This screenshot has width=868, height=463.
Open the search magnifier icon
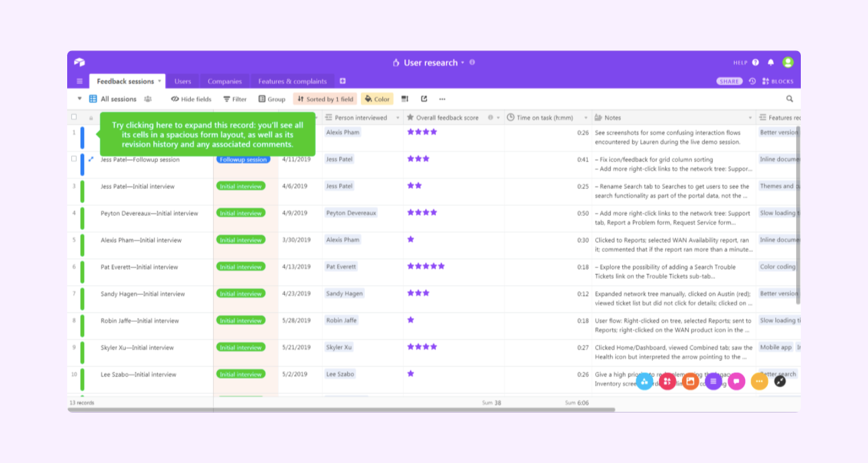[789, 99]
